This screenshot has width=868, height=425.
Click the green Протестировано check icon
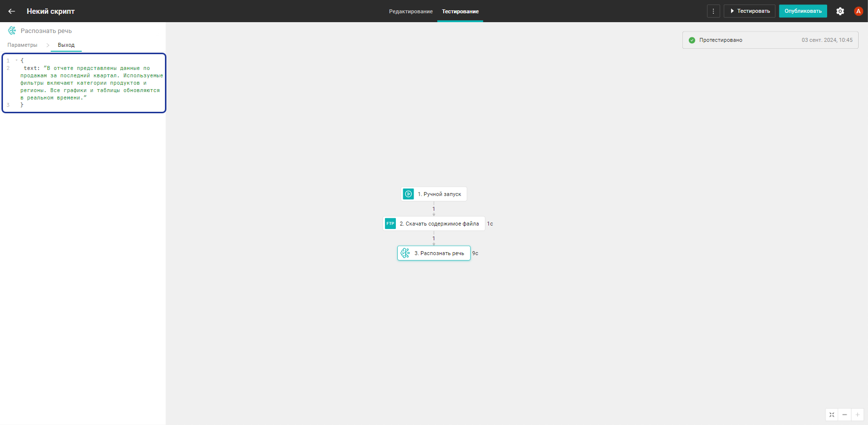coord(692,40)
